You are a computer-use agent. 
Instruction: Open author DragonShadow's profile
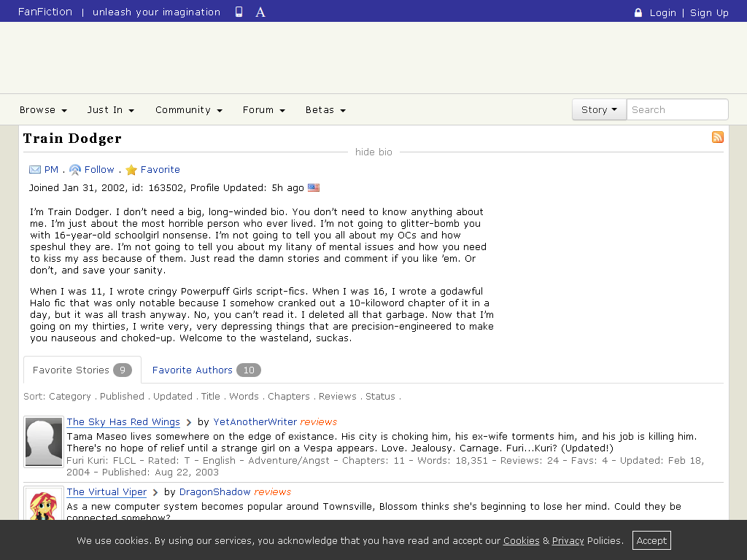(x=215, y=492)
